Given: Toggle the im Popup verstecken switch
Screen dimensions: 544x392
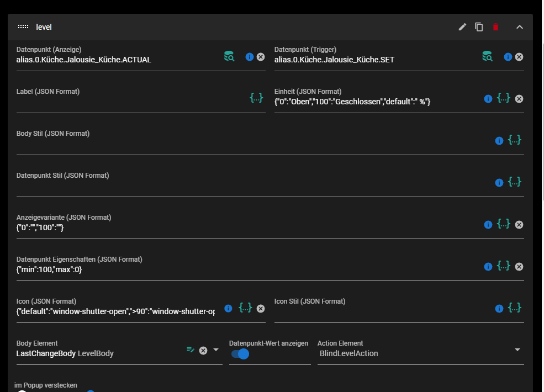Looking at the screenshot, I should tap(22, 391).
